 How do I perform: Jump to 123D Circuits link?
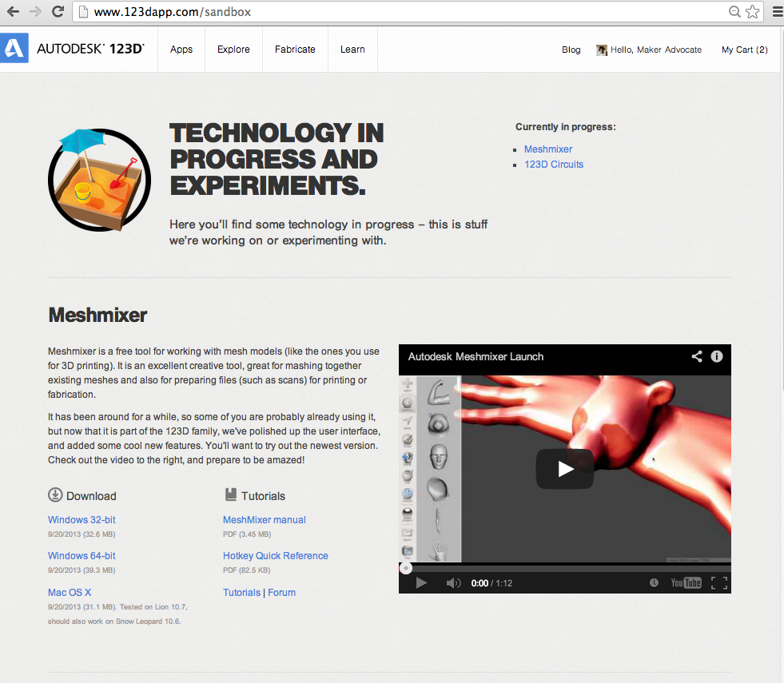[554, 165]
